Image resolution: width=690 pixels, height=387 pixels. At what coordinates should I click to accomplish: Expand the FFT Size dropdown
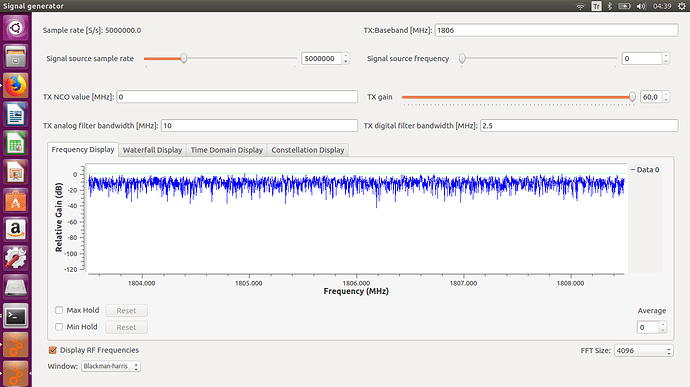pyautogui.click(x=643, y=350)
